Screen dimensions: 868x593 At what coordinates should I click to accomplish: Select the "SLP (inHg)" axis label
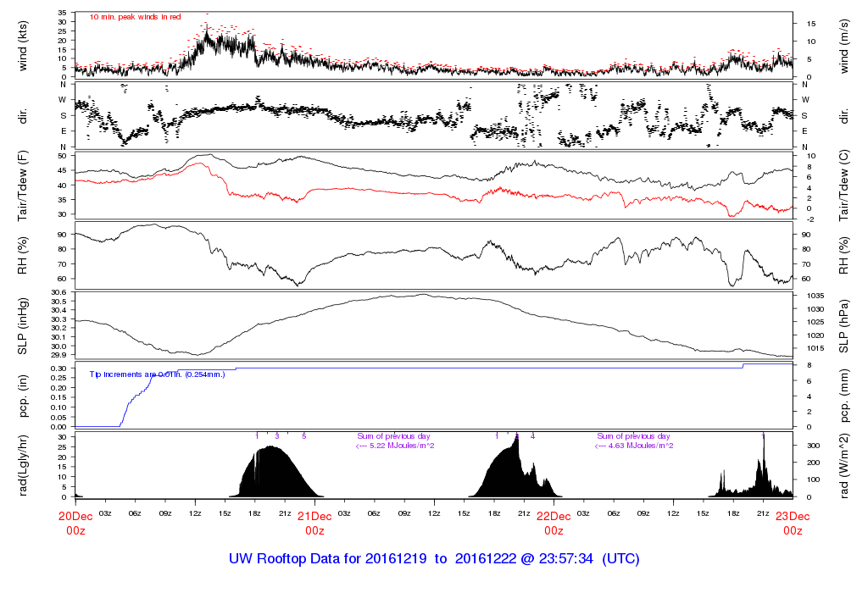23,326
